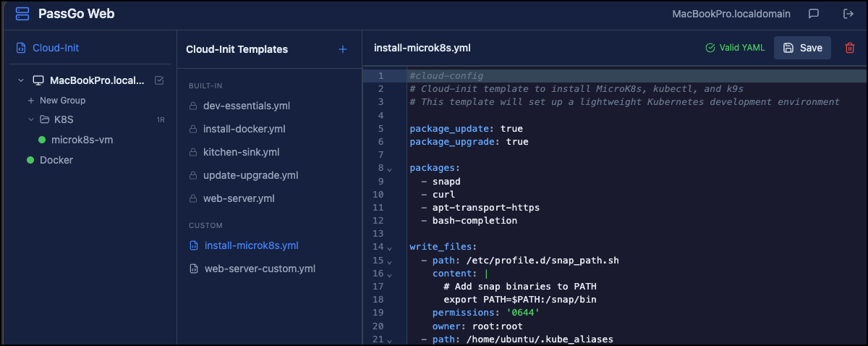Collapse the MacBookPro.local host tree node
Image resolution: width=868 pixels, height=346 pixels.
point(20,80)
